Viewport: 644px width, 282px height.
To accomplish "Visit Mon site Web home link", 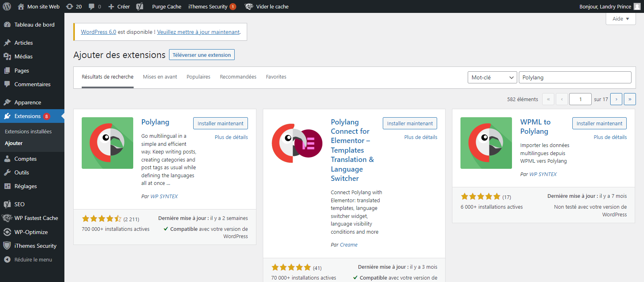I will pyautogui.click(x=39, y=6).
